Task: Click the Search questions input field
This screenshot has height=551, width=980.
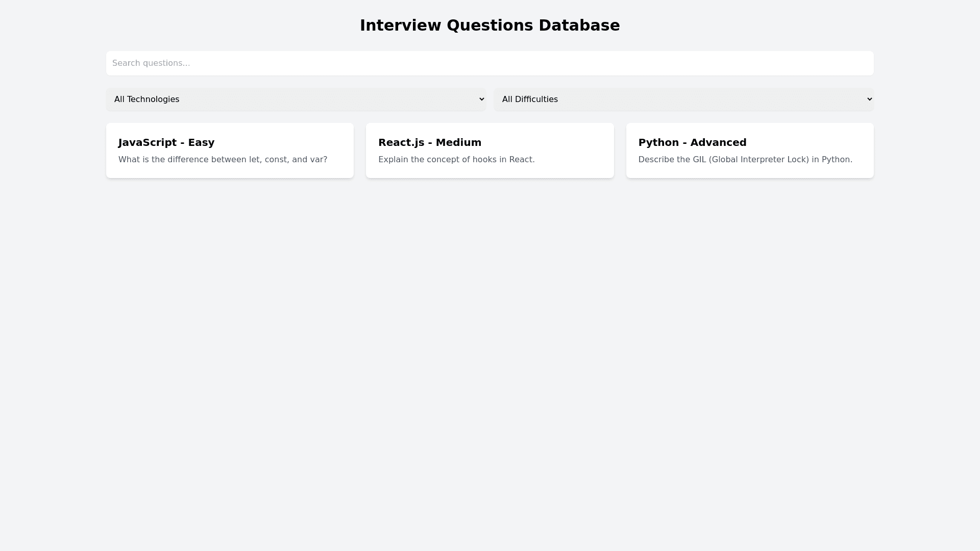Action: click(490, 63)
